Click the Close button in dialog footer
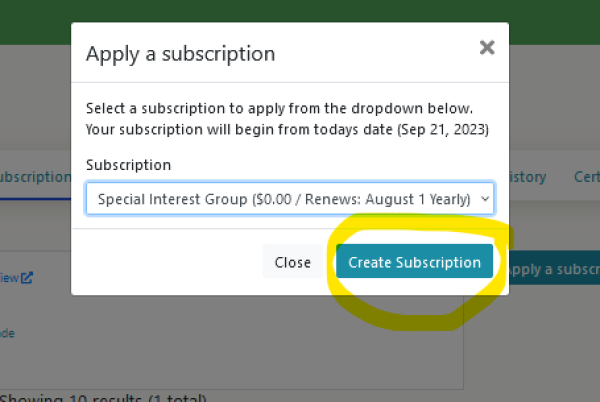 click(293, 263)
